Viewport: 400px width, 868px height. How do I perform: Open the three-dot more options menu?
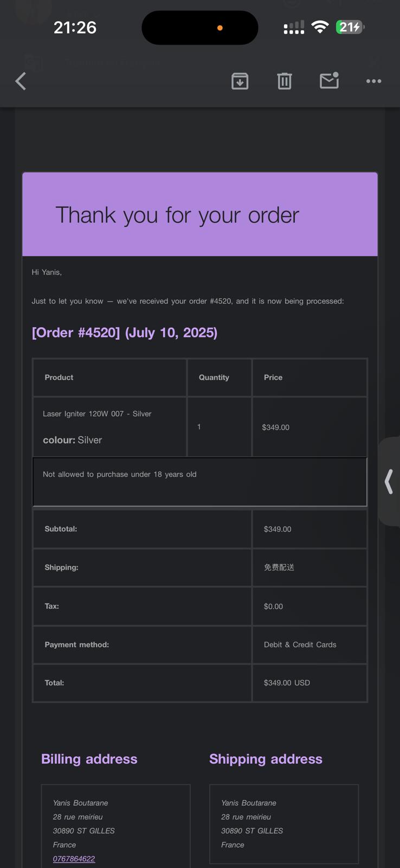tap(373, 81)
